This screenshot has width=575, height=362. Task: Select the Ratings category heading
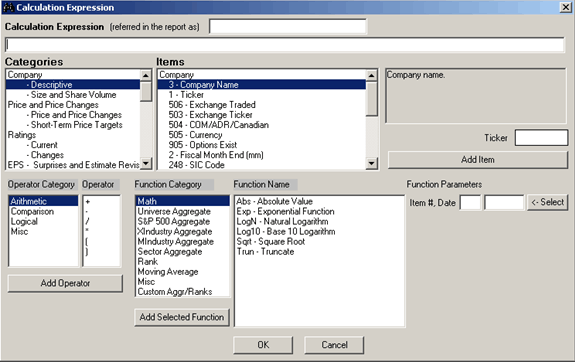tap(22, 135)
